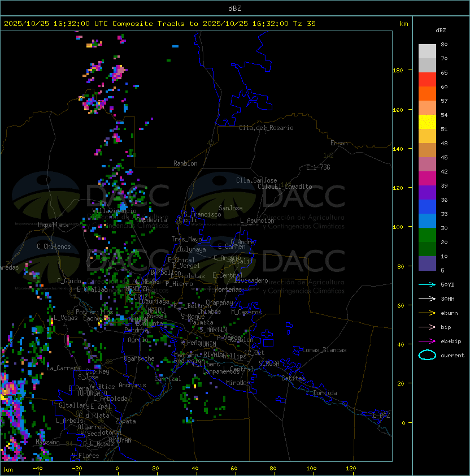Pick the light blue 30-35 dBZ swatch
470x476 pixels.
[427, 220]
